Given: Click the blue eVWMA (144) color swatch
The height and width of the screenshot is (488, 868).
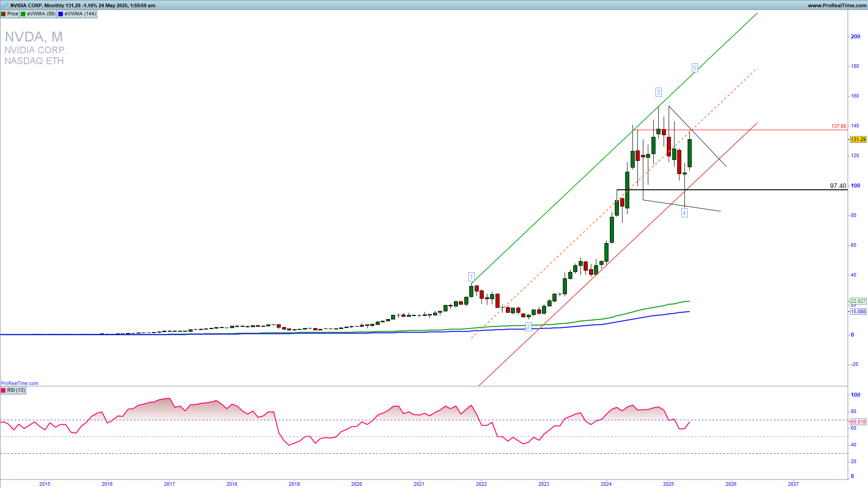Looking at the screenshot, I should 61,14.
